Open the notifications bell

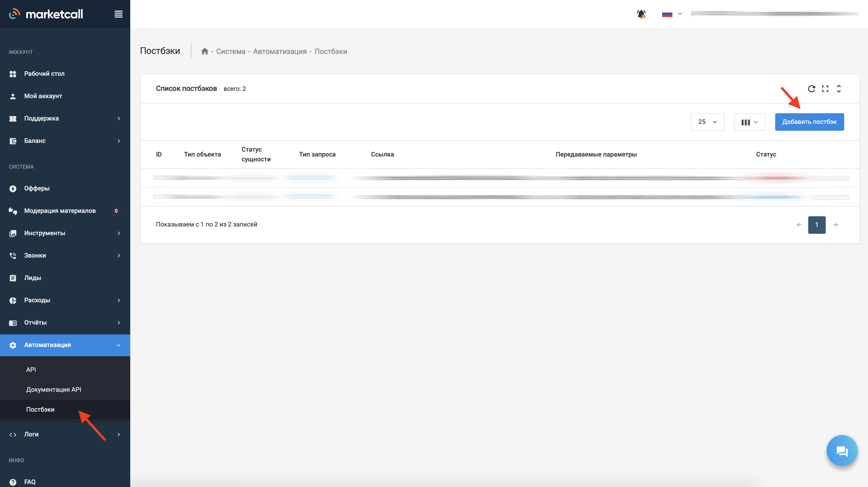click(x=641, y=14)
